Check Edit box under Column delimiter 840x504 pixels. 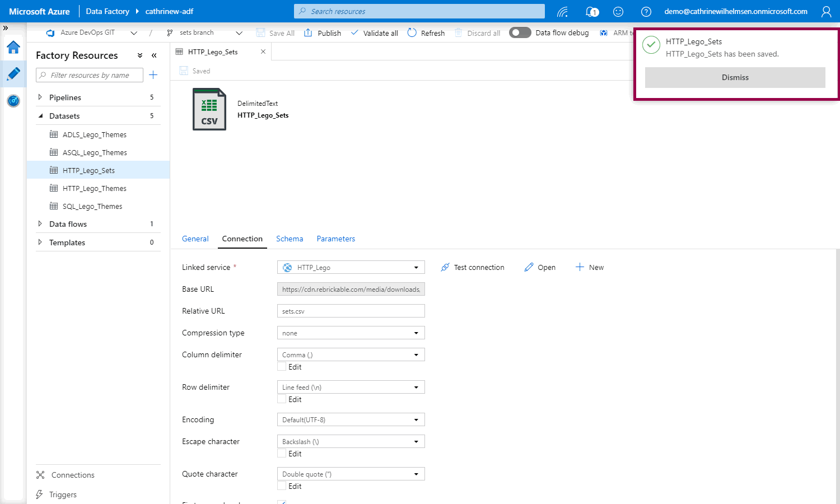point(282,367)
